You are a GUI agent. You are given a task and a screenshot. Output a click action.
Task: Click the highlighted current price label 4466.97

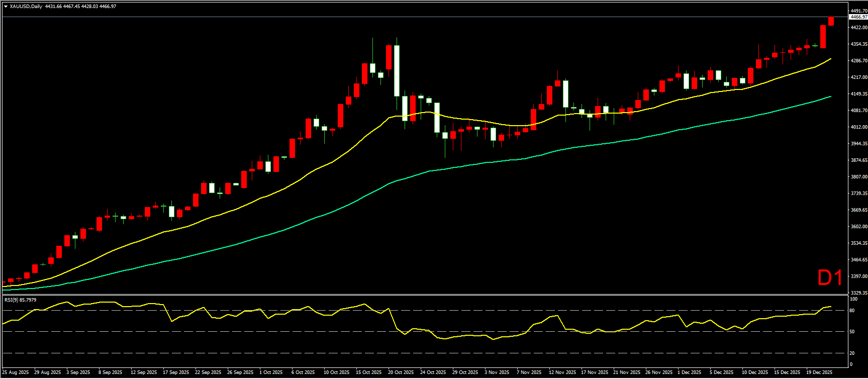pos(858,17)
